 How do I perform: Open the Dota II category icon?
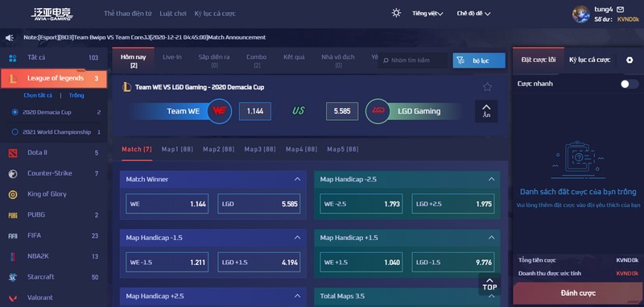coord(13,153)
